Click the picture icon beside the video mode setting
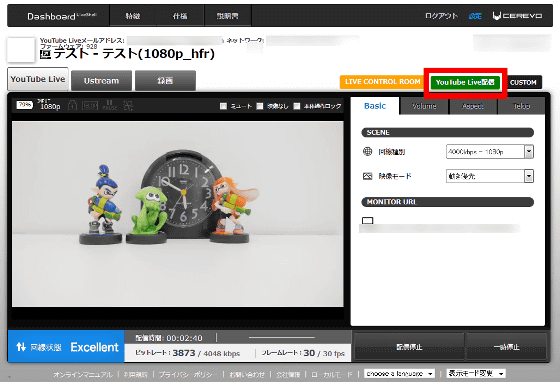The image size is (560, 382). coord(368,176)
